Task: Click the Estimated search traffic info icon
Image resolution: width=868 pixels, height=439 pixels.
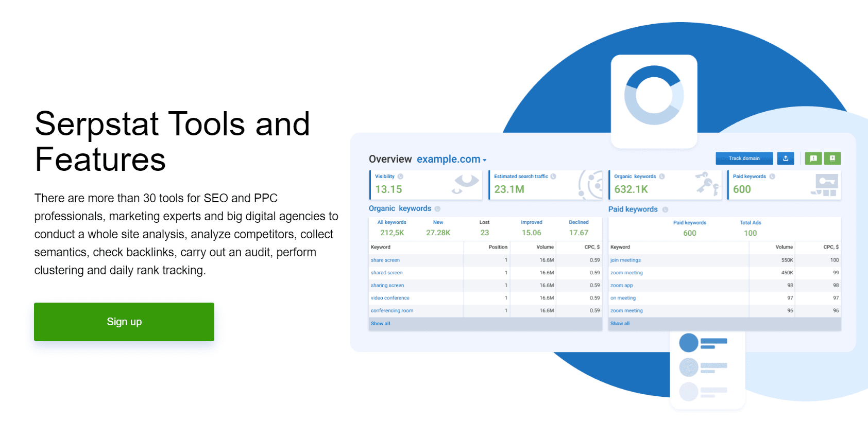Action: click(x=553, y=177)
